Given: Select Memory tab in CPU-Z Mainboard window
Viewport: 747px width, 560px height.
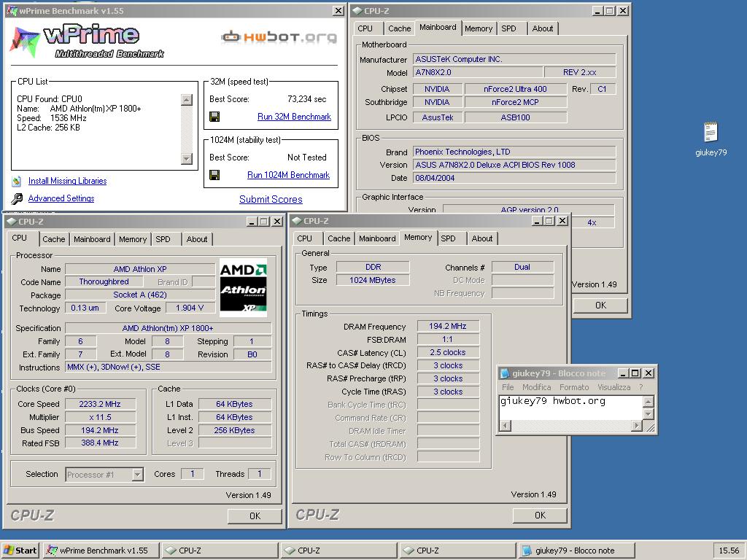Looking at the screenshot, I should [479, 28].
